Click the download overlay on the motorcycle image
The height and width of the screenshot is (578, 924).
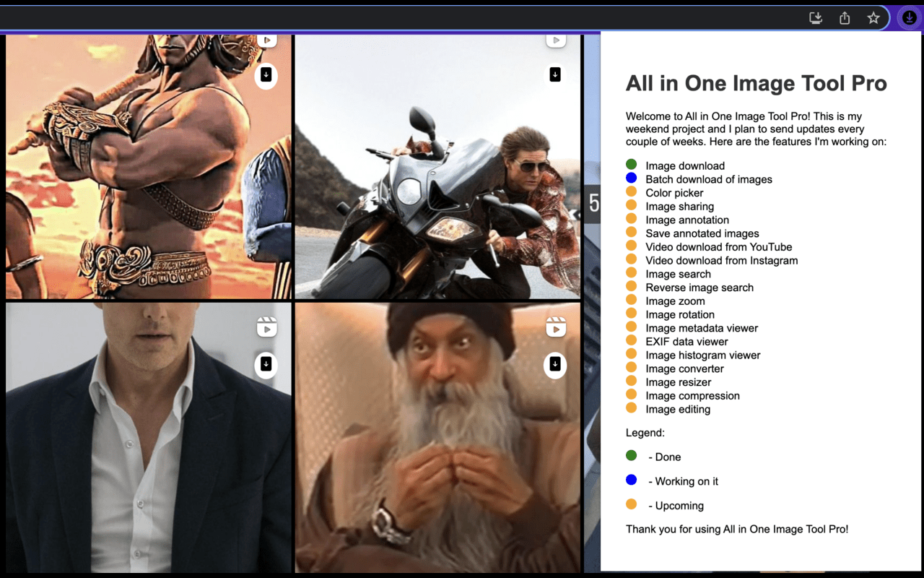(554, 74)
